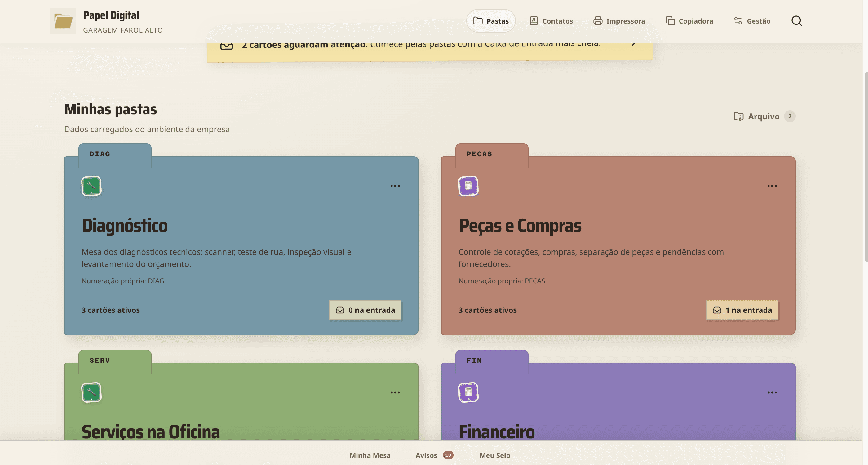Click the Avisos badge showing 10
868x465 pixels.
click(x=448, y=455)
